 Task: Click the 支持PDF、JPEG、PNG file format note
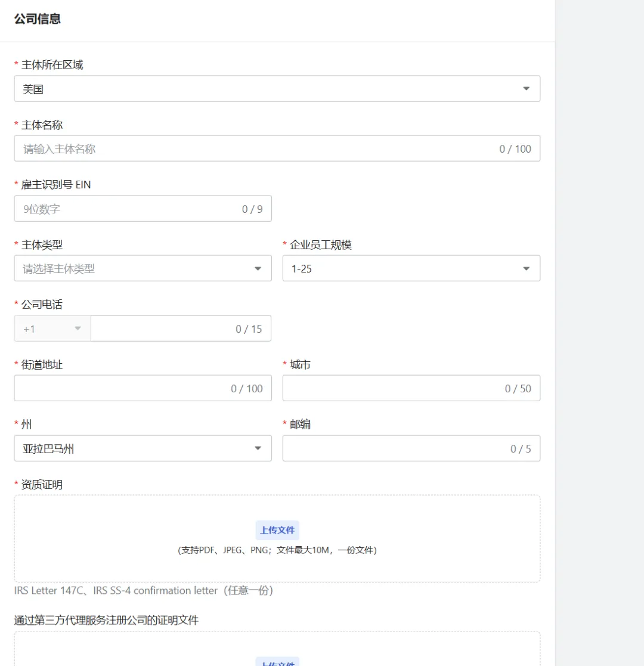coord(277,550)
